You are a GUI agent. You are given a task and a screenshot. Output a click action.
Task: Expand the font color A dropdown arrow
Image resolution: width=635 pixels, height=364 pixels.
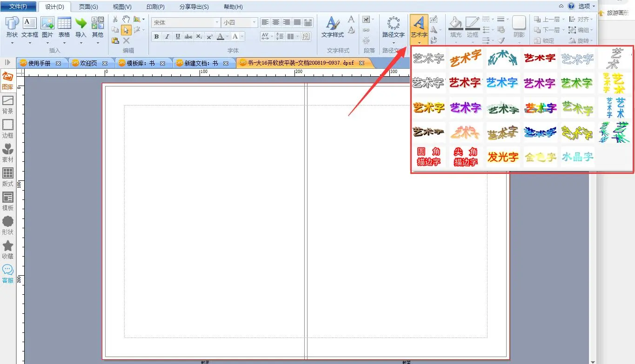tap(227, 37)
